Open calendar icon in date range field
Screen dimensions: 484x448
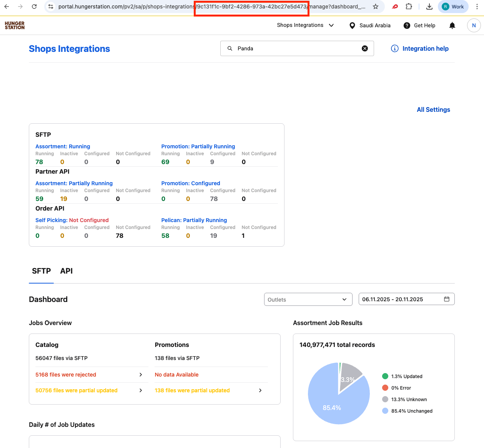click(x=447, y=299)
